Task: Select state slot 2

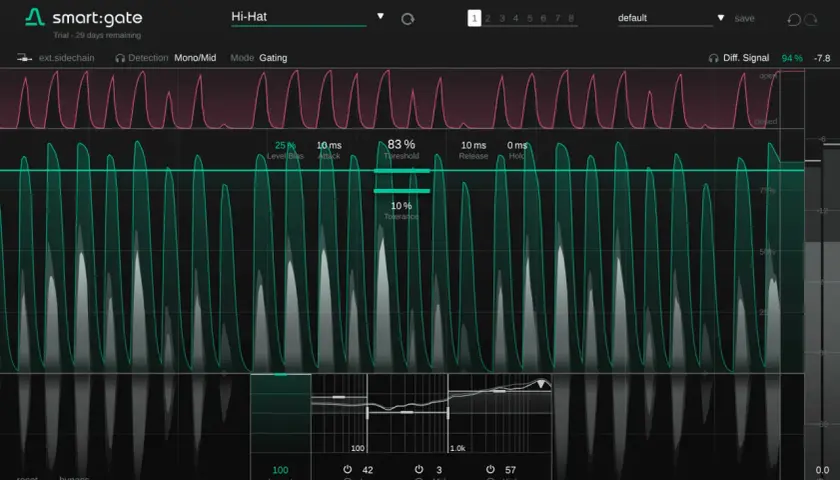Action: [x=488, y=18]
